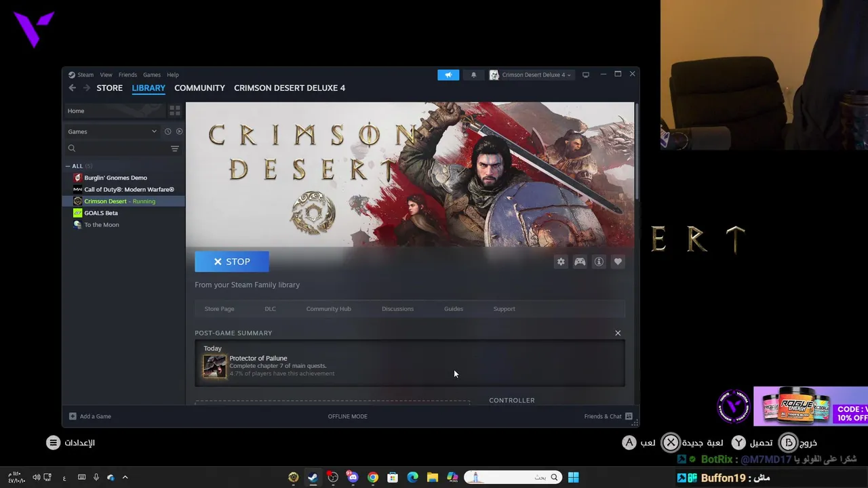Show game information icon for Crimson Desert

pos(599,262)
